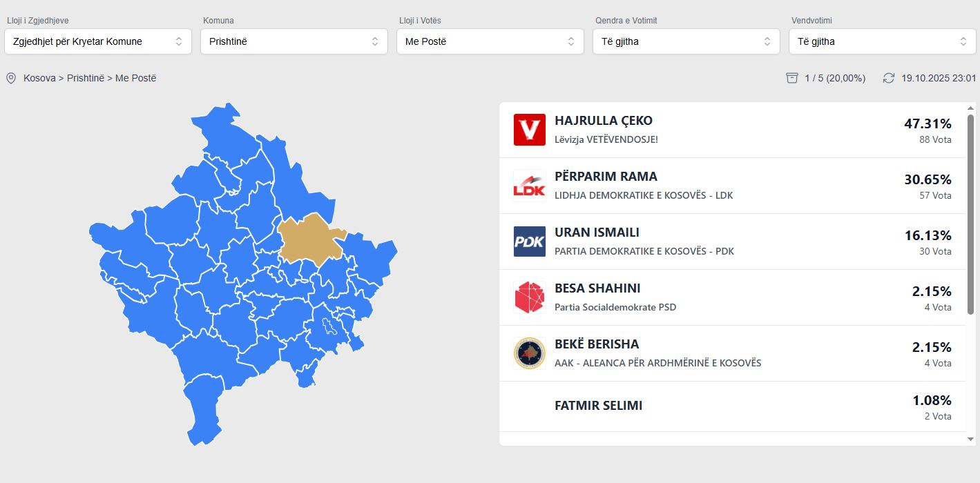Screen dimensions: 980x483
Task: Click the refresh icon beside the timestamp
Action: point(889,78)
